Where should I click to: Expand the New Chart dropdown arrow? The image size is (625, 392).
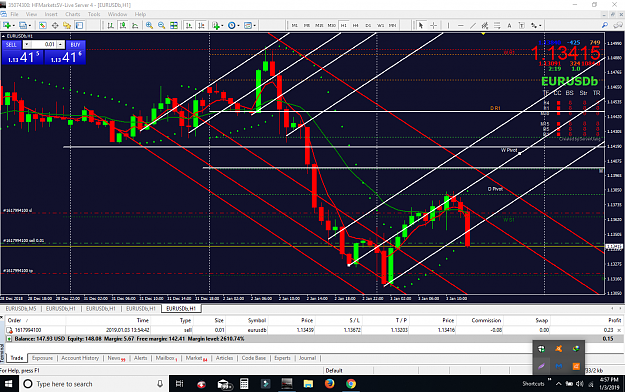(14, 26)
